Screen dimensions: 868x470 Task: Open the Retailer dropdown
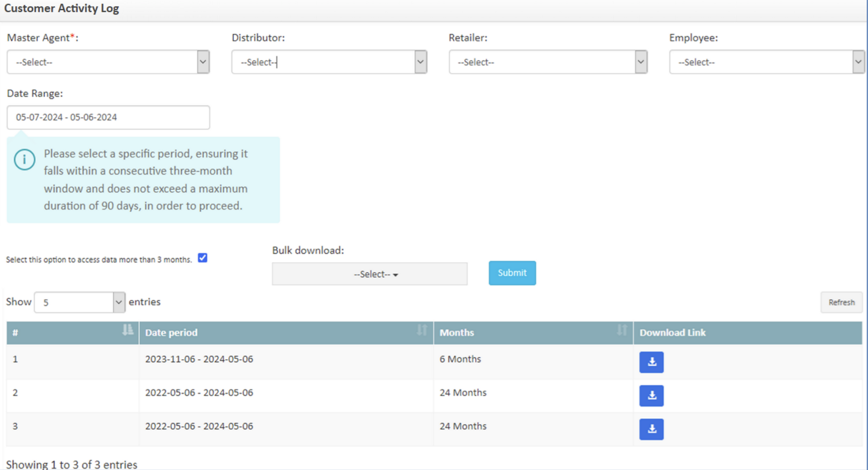point(548,62)
